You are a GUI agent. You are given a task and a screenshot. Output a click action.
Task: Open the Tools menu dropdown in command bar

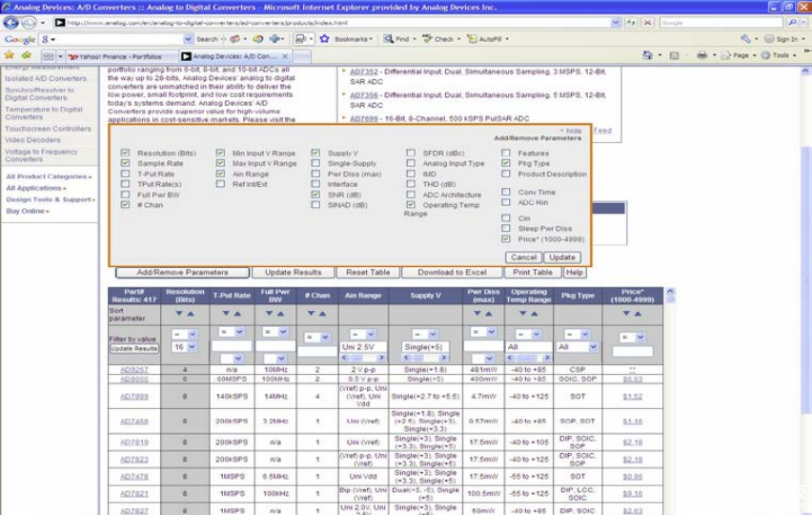[781, 55]
